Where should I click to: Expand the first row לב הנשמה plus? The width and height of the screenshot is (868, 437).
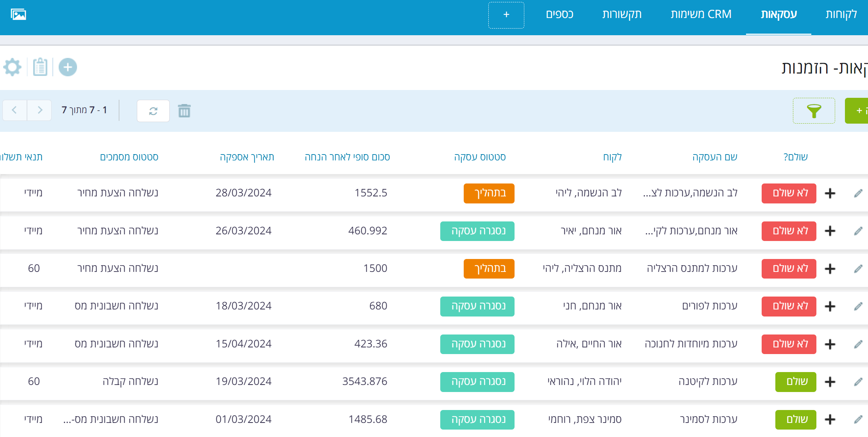830,193
